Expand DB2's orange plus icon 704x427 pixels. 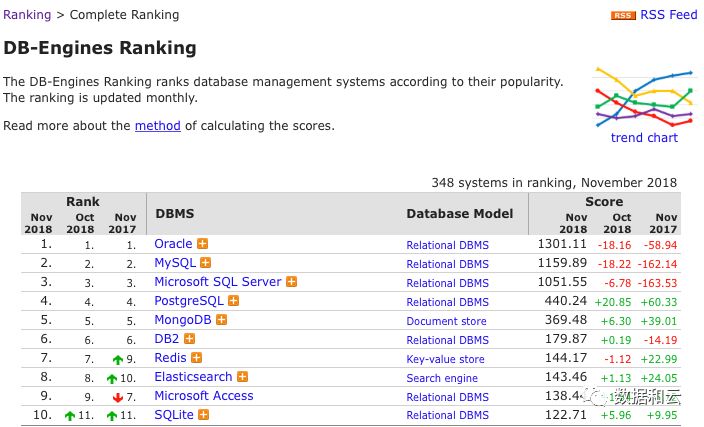pyautogui.click(x=189, y=339)
